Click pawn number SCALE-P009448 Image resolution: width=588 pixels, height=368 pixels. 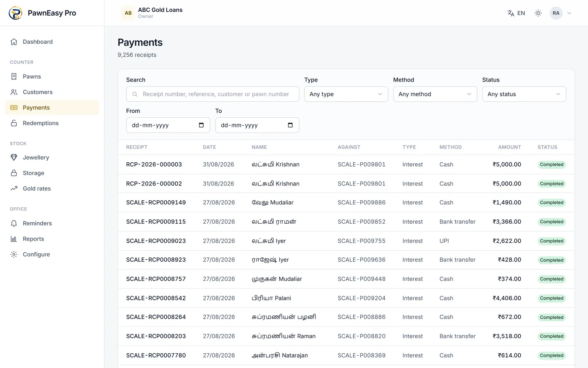click(x=362, y=279)
